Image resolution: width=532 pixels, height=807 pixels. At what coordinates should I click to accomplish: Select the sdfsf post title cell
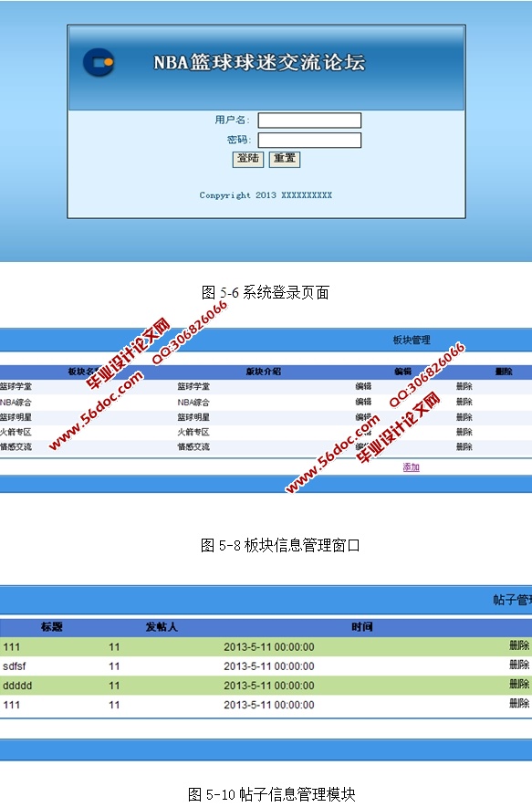coord(15,666)
